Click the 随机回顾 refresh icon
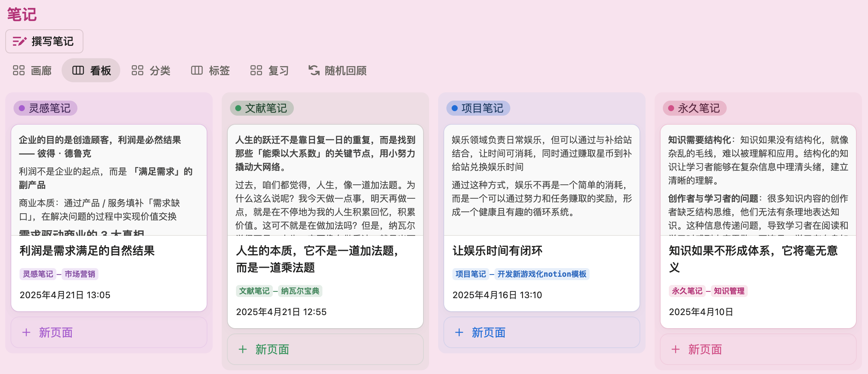 pos(314,70)
